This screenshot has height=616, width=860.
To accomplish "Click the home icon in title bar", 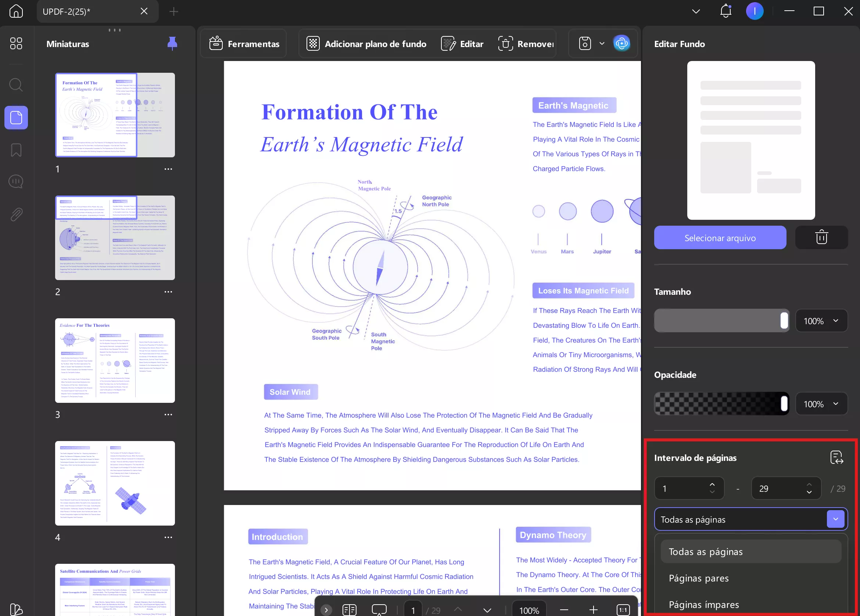I will pos(16,11).
